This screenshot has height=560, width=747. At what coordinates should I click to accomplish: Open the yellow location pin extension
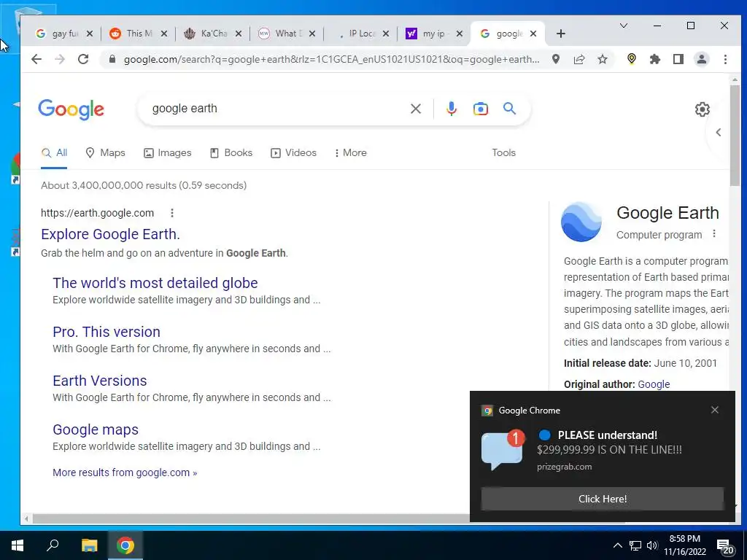point(632,59)
